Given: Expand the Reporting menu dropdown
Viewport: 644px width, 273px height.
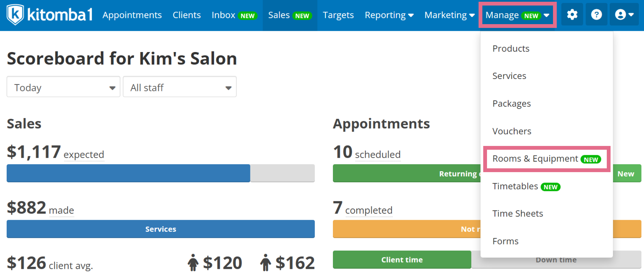Looking at the screenshot, I should click(x=389, y=15).
